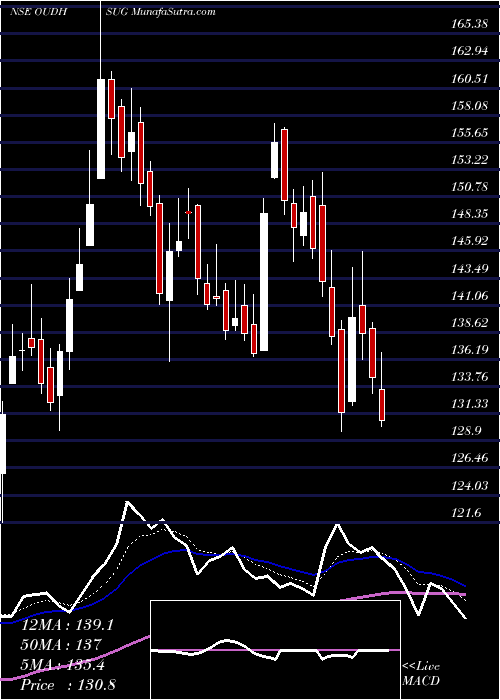500x700 pixels.
Task: Click the SUG MunafaSutra.com title text
Action: point(161,12)
